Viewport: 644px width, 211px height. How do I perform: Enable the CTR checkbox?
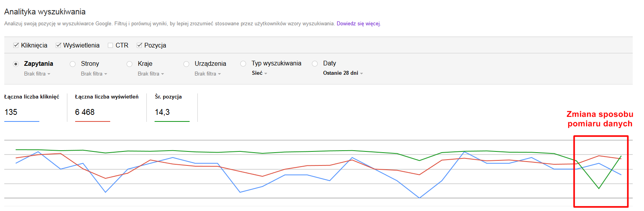pyautogui.click(x=111, y=45)
